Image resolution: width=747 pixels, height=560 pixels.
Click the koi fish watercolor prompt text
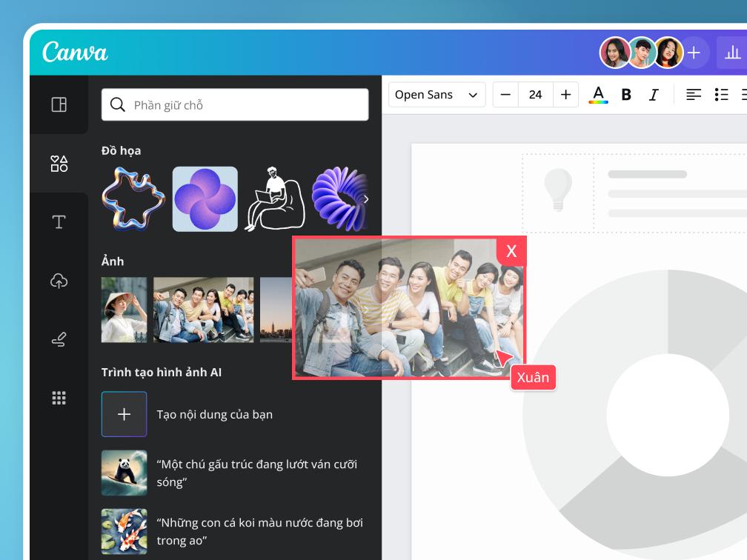click(x=259, y=531)
